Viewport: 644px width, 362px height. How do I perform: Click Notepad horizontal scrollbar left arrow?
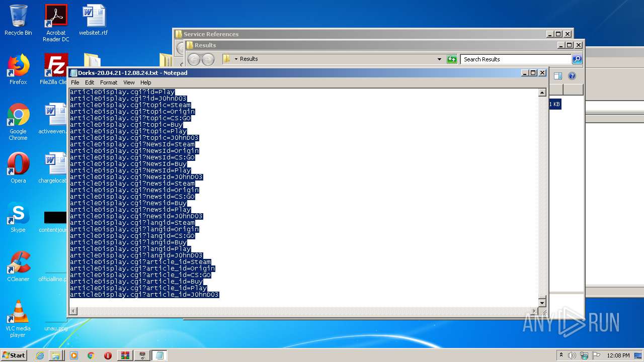(x=73, y=311)
